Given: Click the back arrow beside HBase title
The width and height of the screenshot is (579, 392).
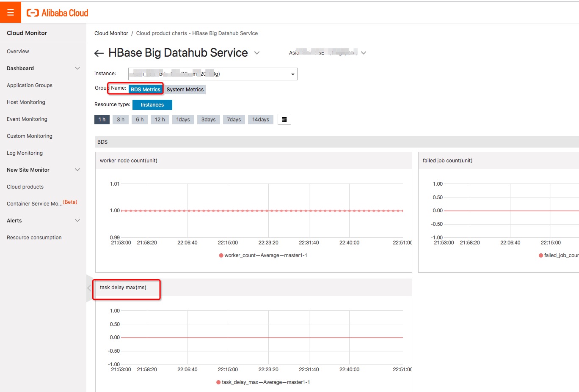Looking at the screenshot, I should tap(99, 53).
